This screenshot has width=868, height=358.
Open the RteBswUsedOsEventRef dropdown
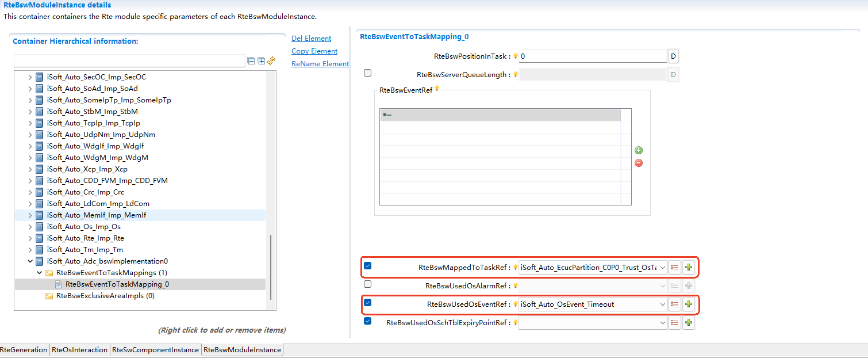click(662, 304)
